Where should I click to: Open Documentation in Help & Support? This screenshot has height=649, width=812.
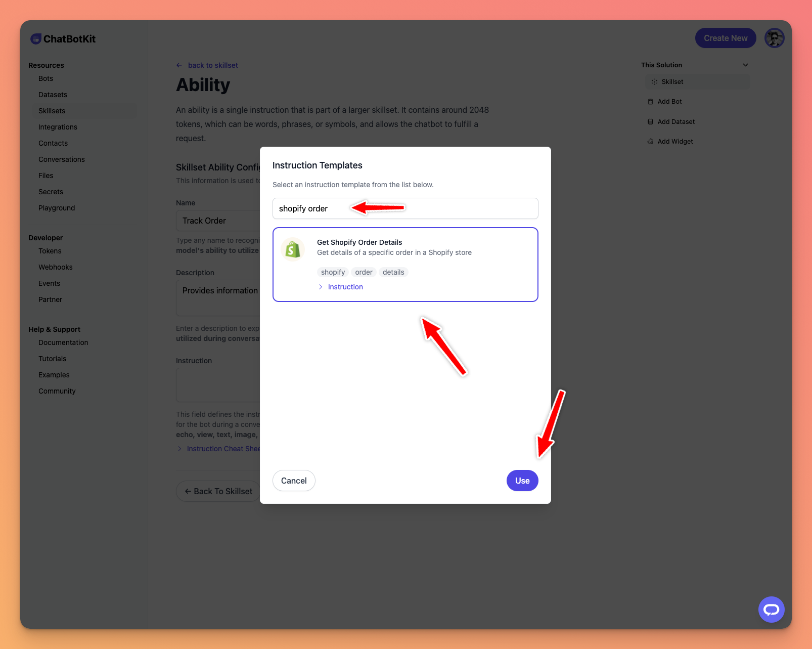63,342
